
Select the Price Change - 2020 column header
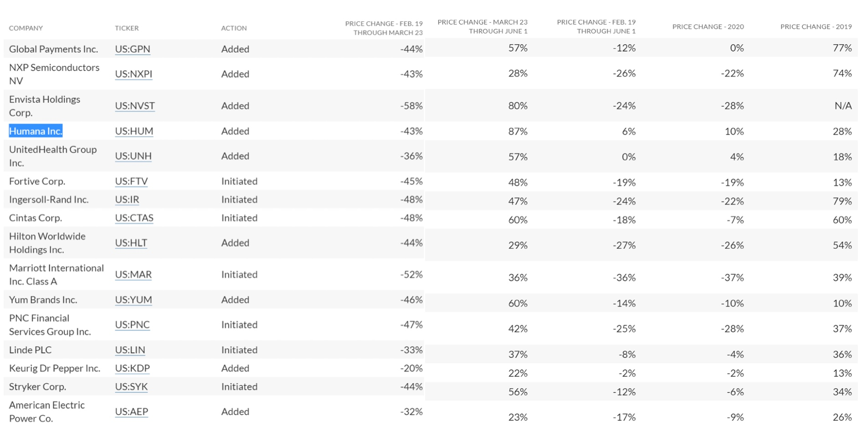pyautogui.click(x=708, y=27)
